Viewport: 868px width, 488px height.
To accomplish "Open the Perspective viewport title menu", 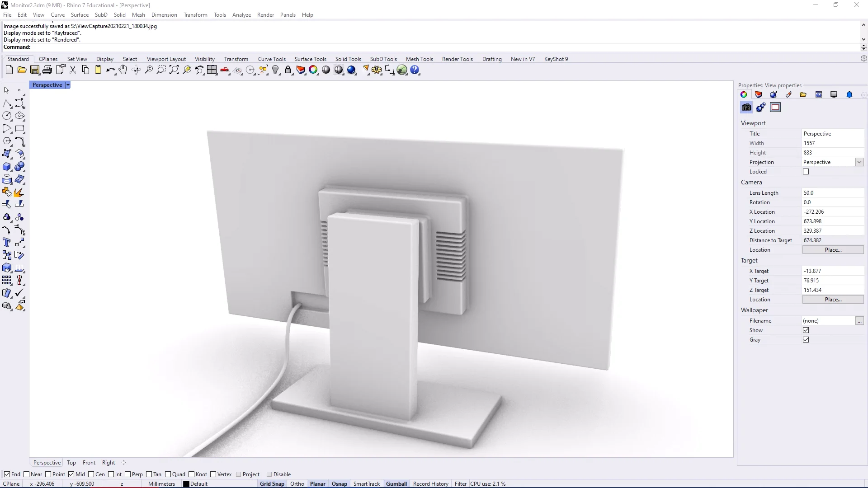I will pyautogui.click(x=67, y=85).
